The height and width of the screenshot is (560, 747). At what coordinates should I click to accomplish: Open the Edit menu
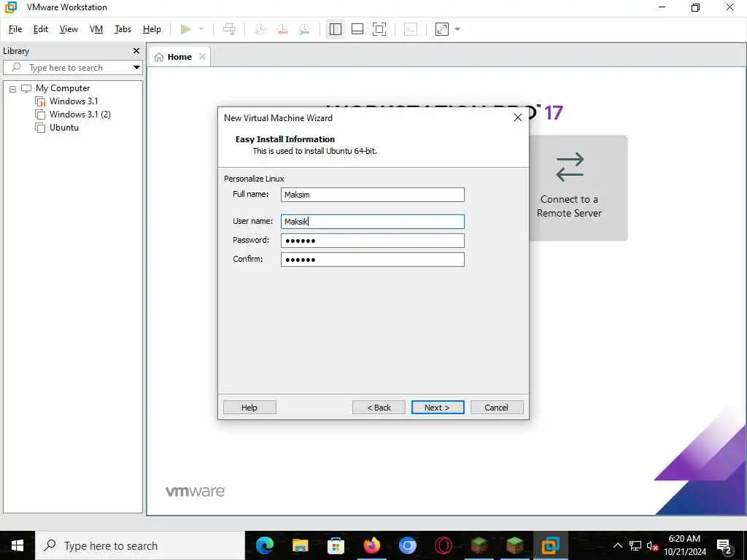point(41,29)
